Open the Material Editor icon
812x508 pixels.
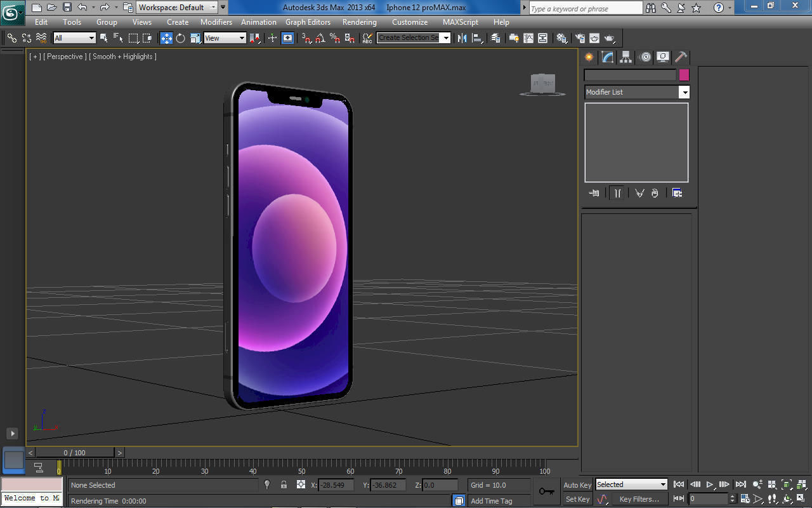click(561, 38)
